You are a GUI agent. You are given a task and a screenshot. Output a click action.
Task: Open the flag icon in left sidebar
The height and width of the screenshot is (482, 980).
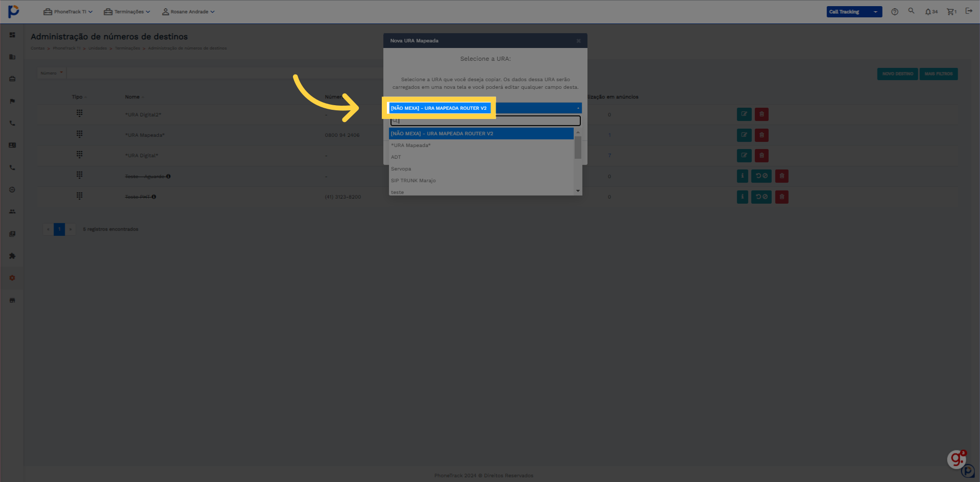click(x=12, y=101)
